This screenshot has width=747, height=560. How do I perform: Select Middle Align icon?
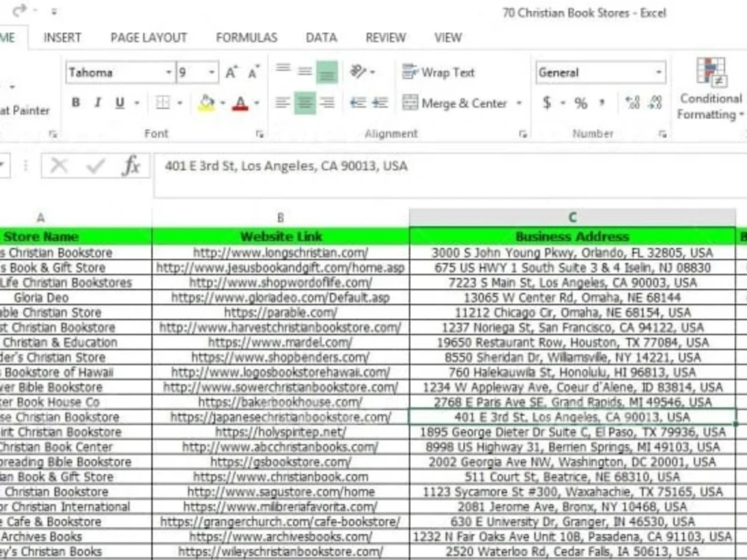click(305, 72)
